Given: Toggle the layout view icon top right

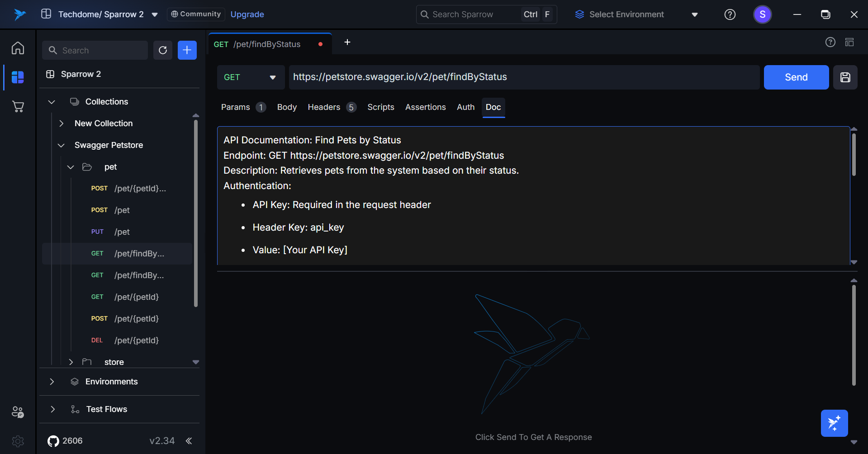Looking at the screenshot, I should click(849, 43).
